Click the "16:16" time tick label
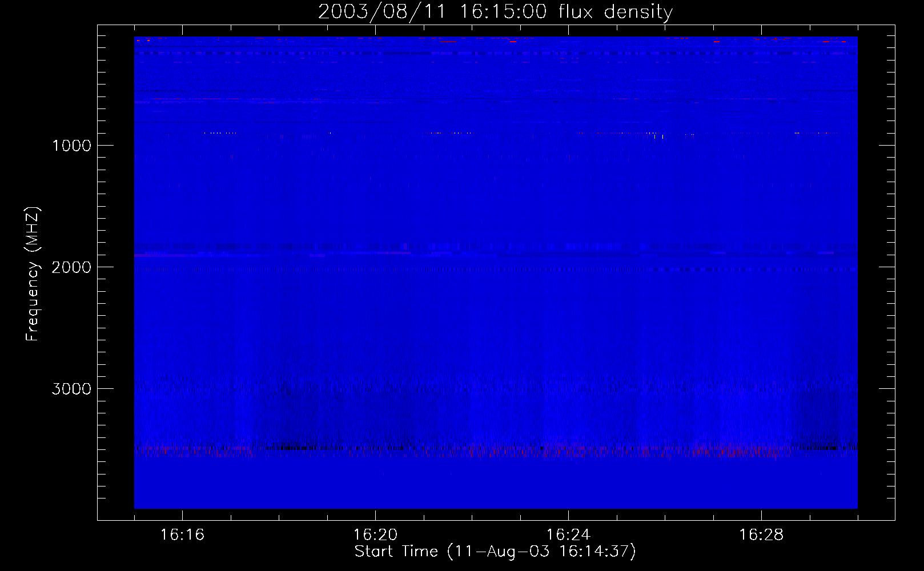924x571 pixels. coord(182,535)
